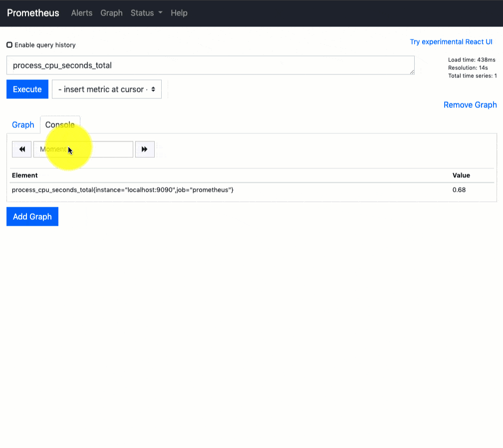Enable the query history checkbox
This screenshot has height=448, width=503.
(x=9, y=44)
